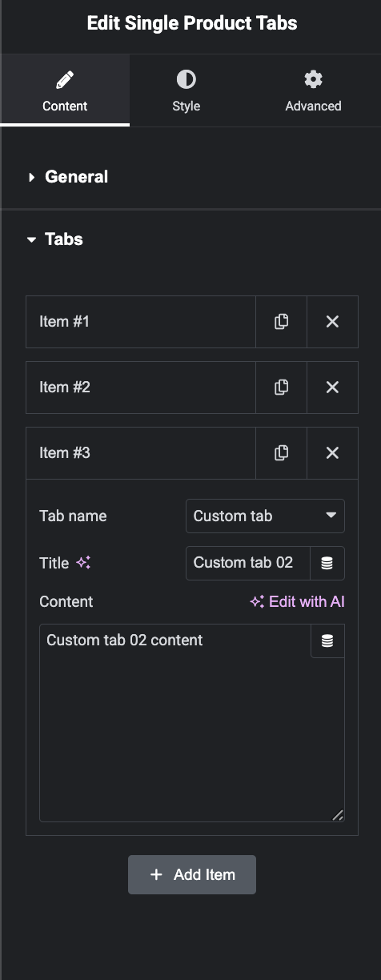
Task: Open dynamic tags for Content textarea
Action: [x=327, y=641]
